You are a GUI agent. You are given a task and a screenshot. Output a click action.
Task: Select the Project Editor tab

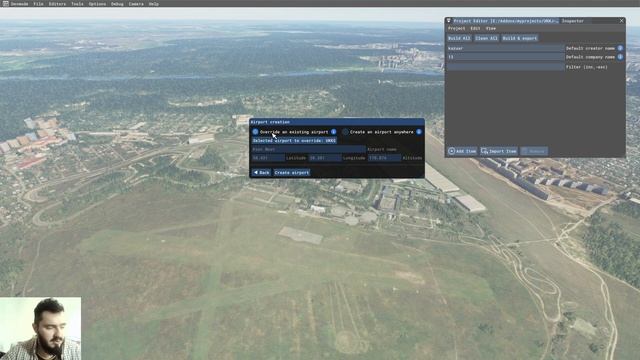pos(505,21)
